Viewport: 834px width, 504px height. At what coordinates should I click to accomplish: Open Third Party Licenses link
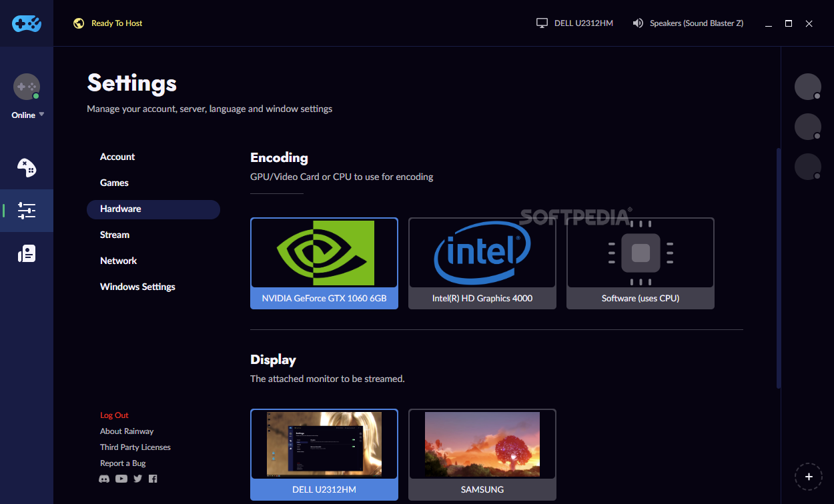pos(135,447)
